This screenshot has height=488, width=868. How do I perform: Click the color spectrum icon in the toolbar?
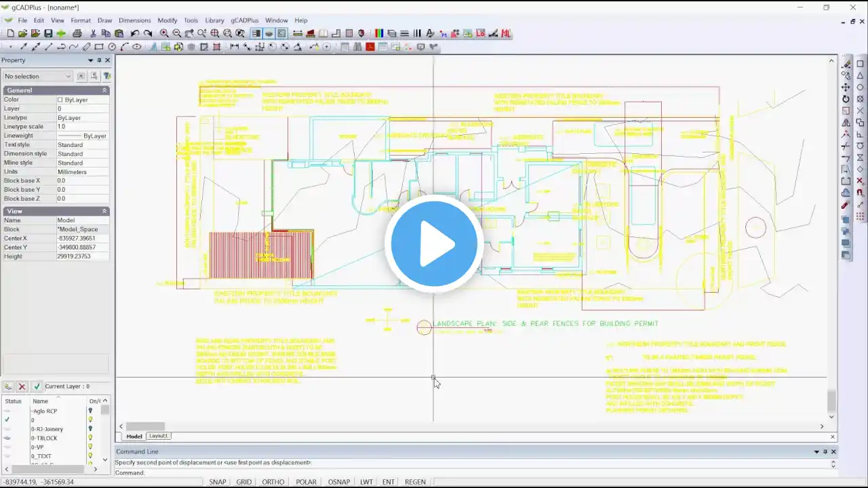point(379,33)
